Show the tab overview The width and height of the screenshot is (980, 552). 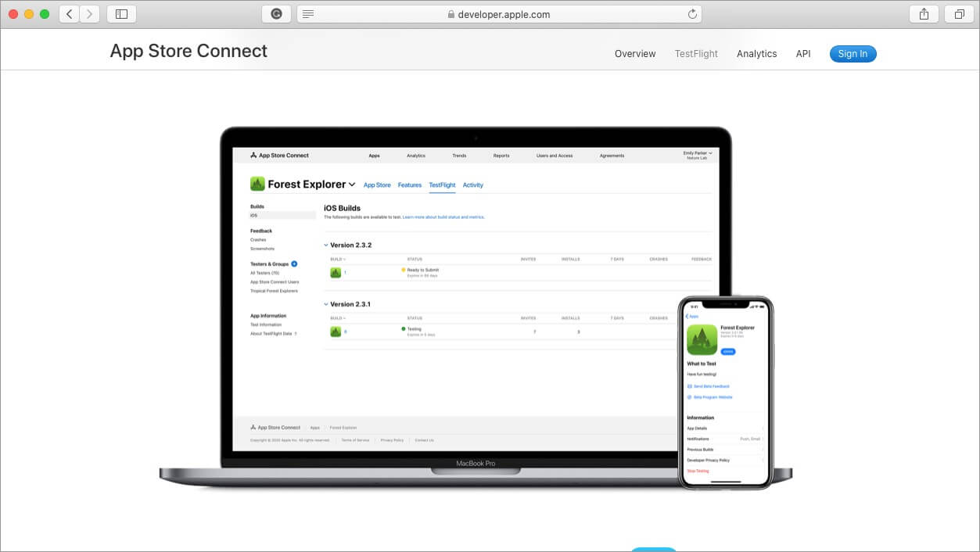[x=959, y=14]
